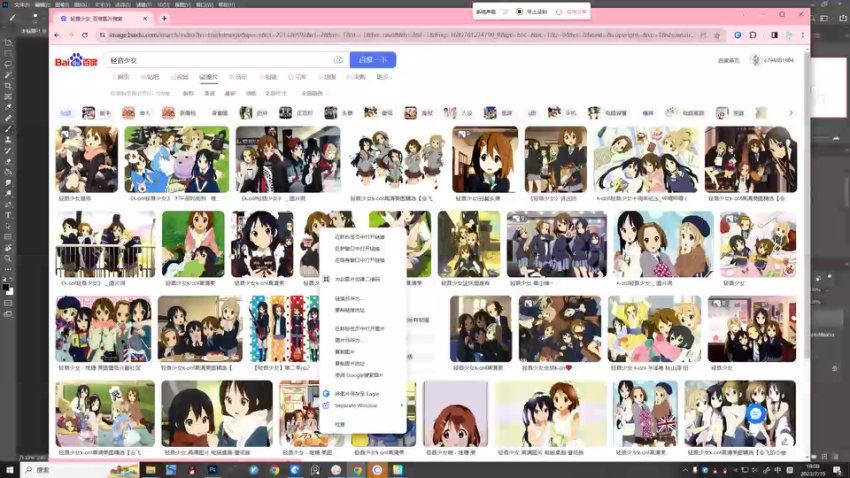The width and height of the screenshot is (850, 478).
Task: Bookmark this page with the star
Action: pos(717,35)
